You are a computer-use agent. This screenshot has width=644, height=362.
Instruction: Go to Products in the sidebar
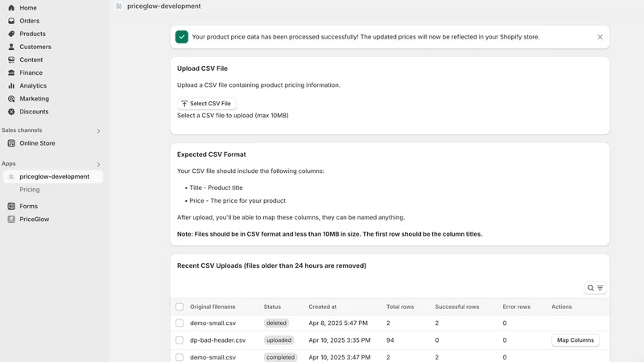(x=32, y=34)
